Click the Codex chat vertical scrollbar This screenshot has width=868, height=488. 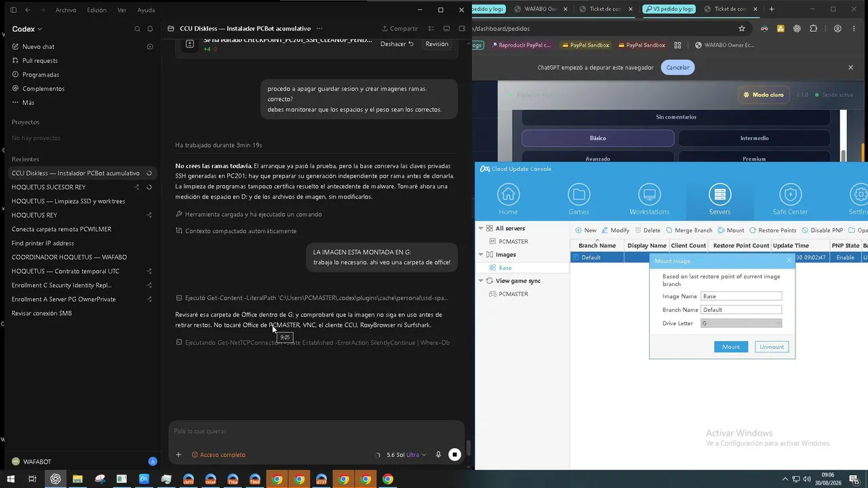[468, 449]
